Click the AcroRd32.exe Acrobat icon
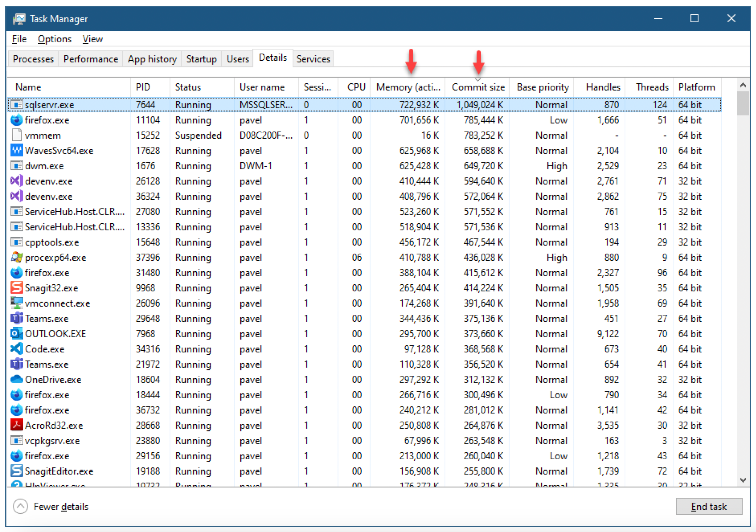 [x=17, y=425]
